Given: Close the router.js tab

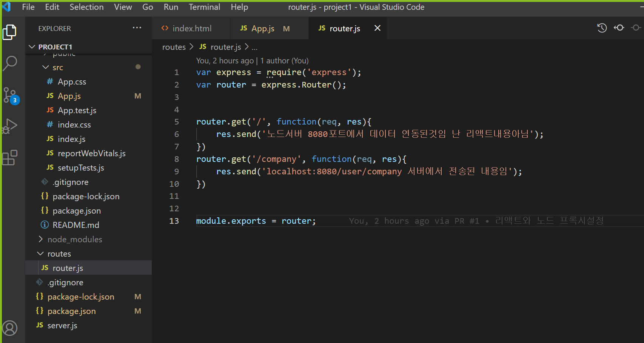Looking at the screenshot, I should pyautogui.click(x=377, y=28).
